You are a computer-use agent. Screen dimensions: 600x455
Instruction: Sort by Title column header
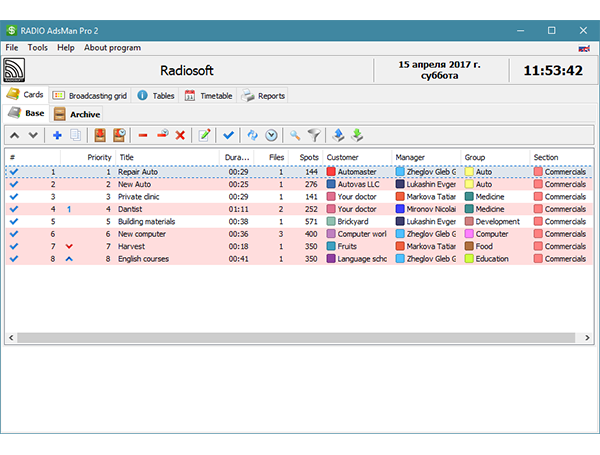167,157
